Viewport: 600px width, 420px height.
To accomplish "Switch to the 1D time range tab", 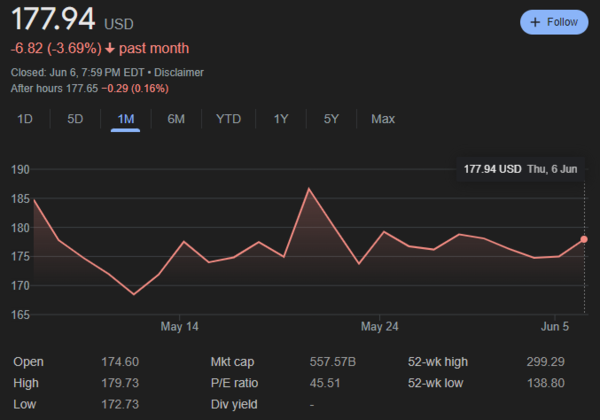I will coord(26,119).
